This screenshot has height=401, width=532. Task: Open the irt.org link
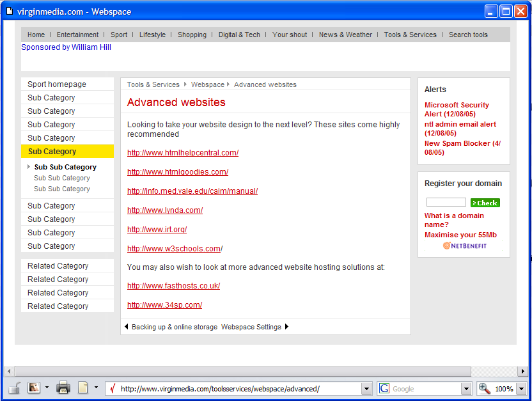(x=157, y=230)
